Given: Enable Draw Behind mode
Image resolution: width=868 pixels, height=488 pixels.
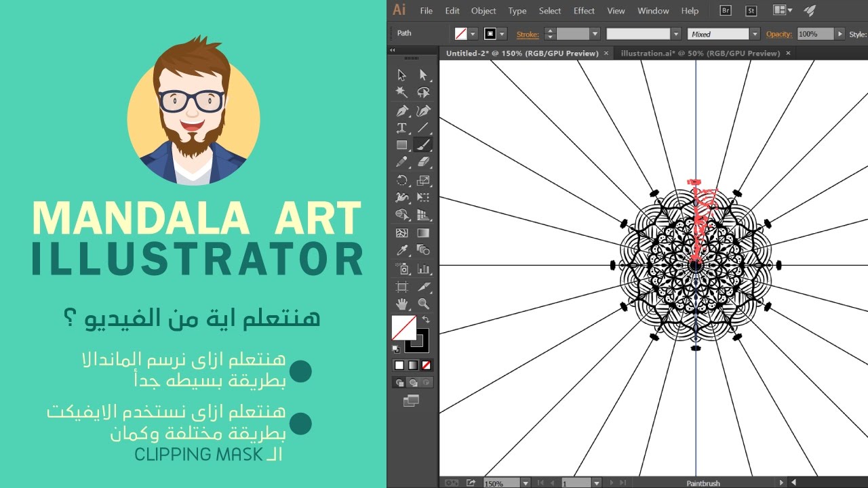Looking at the screenshot, I should tap(412, 383).
